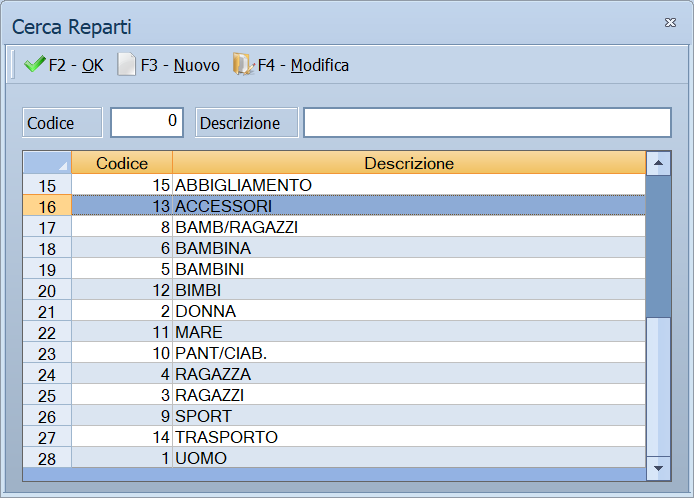
Task: Click the green checkmark OK icon
Action: (x=35, y=65)
